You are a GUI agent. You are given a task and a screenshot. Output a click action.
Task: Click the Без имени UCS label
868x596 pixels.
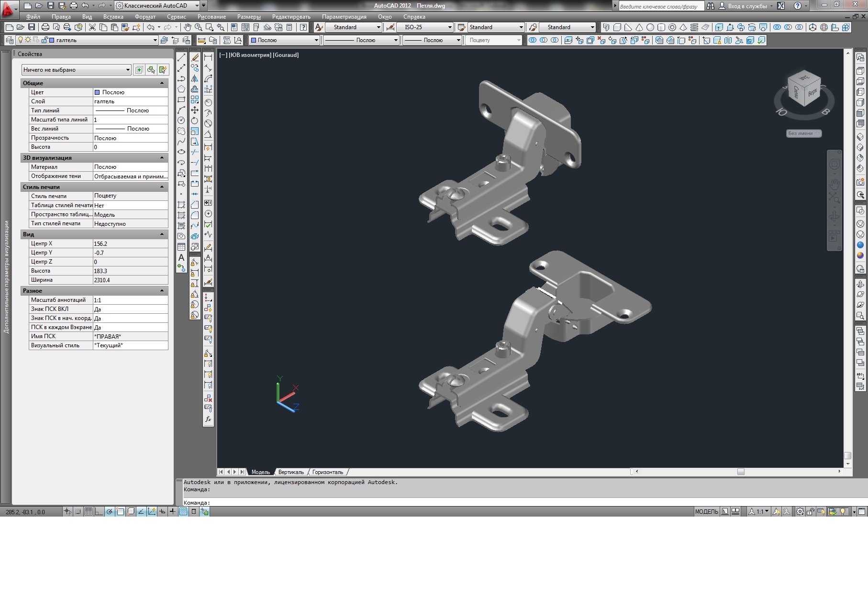[x=803, y=133]
